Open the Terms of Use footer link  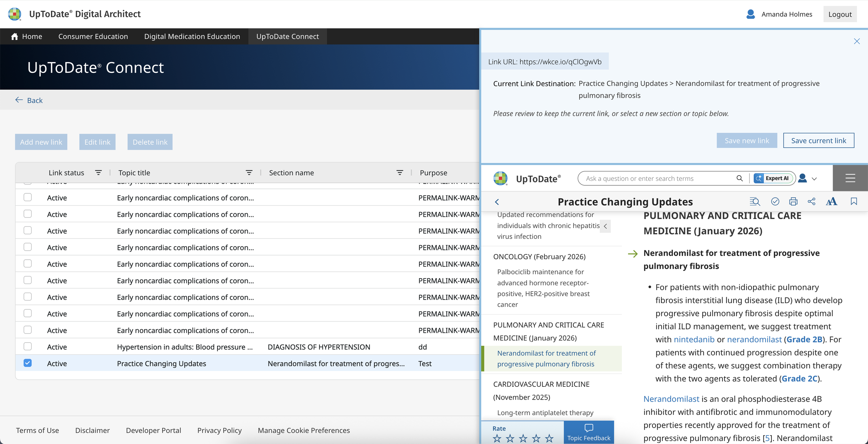[37, 430]
